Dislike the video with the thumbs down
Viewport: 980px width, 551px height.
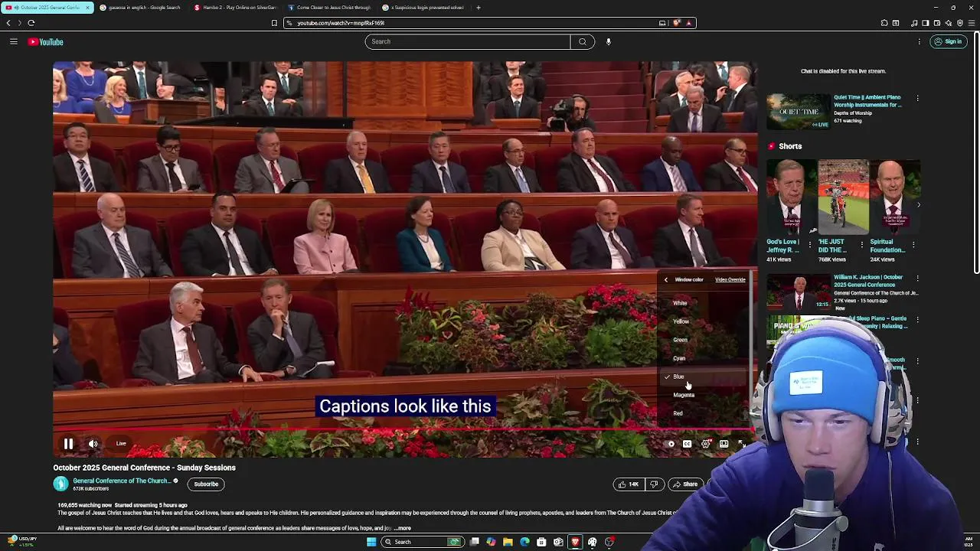click(654, 484)
